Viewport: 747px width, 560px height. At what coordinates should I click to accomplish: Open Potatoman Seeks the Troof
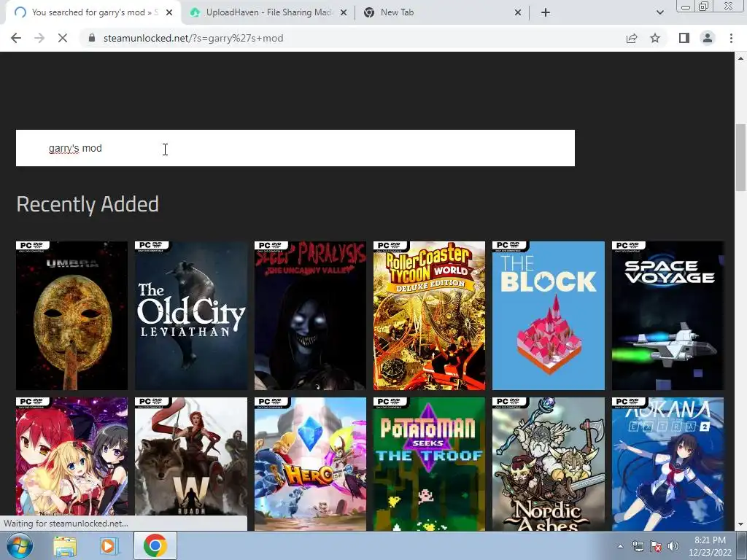coord(429,464)
